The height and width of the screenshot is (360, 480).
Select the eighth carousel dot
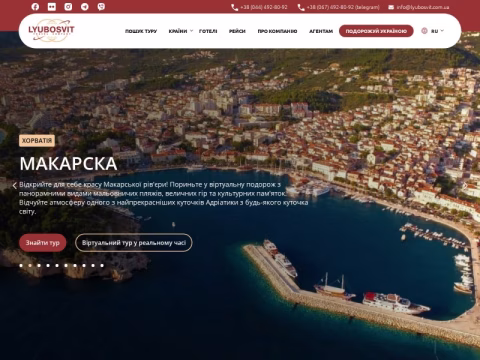(84, 266)
